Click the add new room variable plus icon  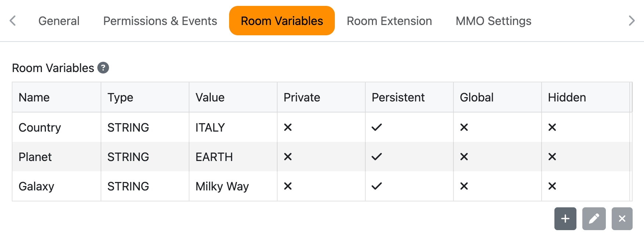pyautogui.click(x=565, y=219)
